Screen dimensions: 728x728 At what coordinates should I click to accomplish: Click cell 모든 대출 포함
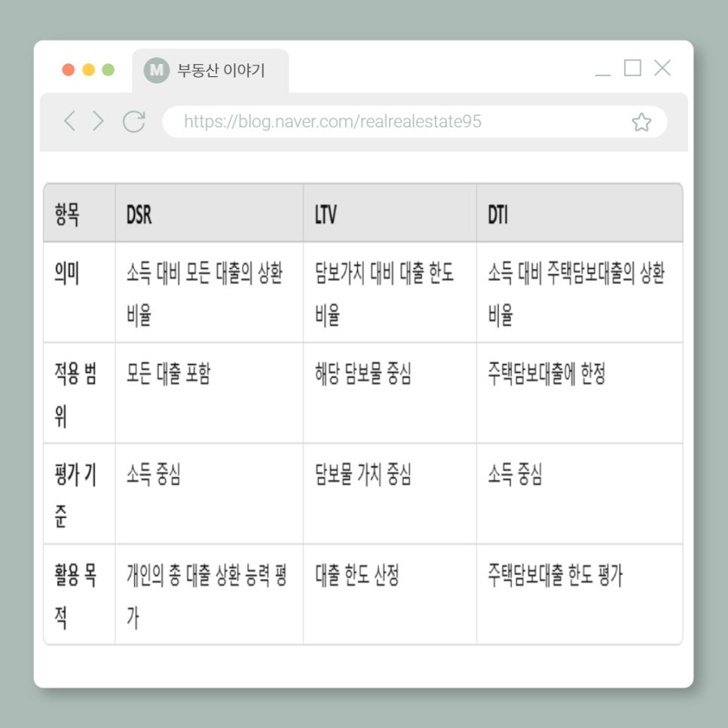(x=210, y=393)
